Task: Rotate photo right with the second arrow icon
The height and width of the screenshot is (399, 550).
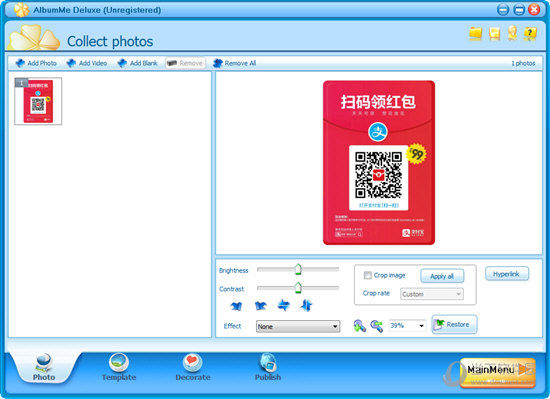Action: 260,306
